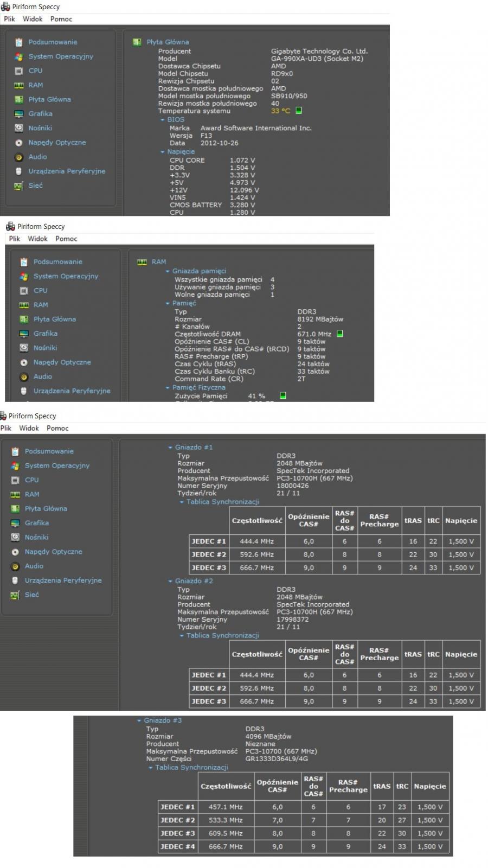The width and height of the screenshot is (488, 868).
Task: Click 457.1 MHz cell in Gniazdo #3 table
Action: tap(226, 807)
